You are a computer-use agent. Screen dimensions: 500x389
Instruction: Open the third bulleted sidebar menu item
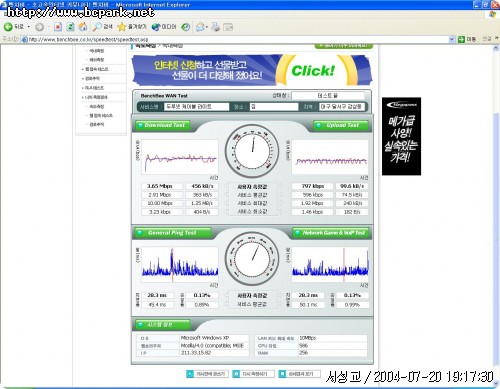click(92, 88)
